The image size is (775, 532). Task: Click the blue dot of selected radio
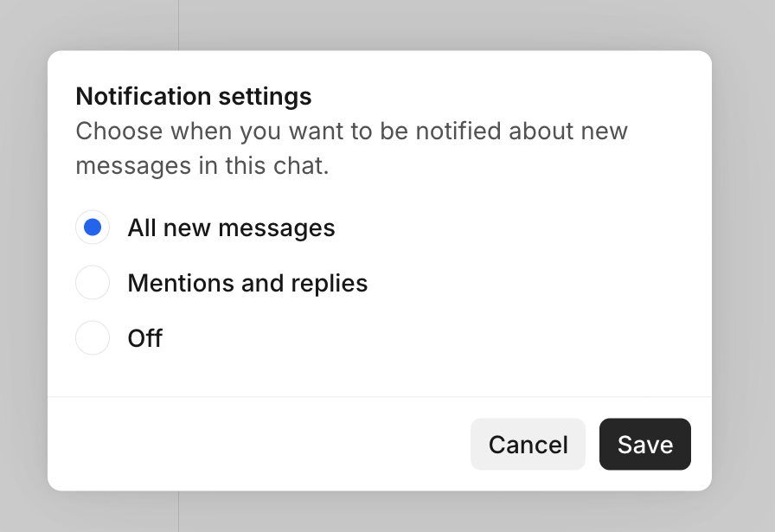tap(93, 228)
